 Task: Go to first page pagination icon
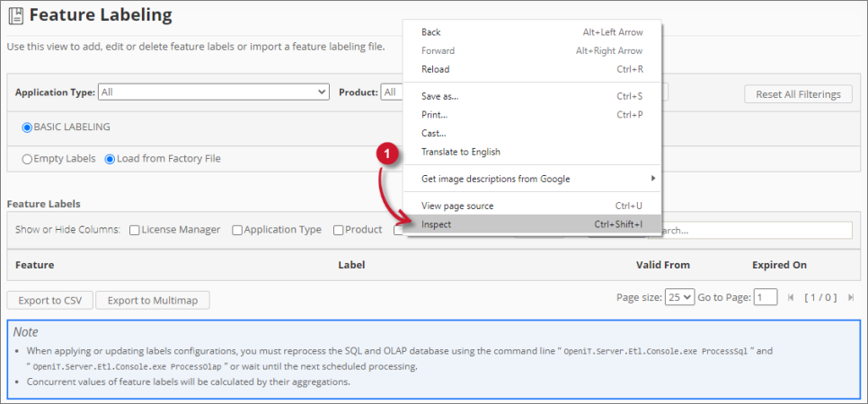[x=790, y=298]
